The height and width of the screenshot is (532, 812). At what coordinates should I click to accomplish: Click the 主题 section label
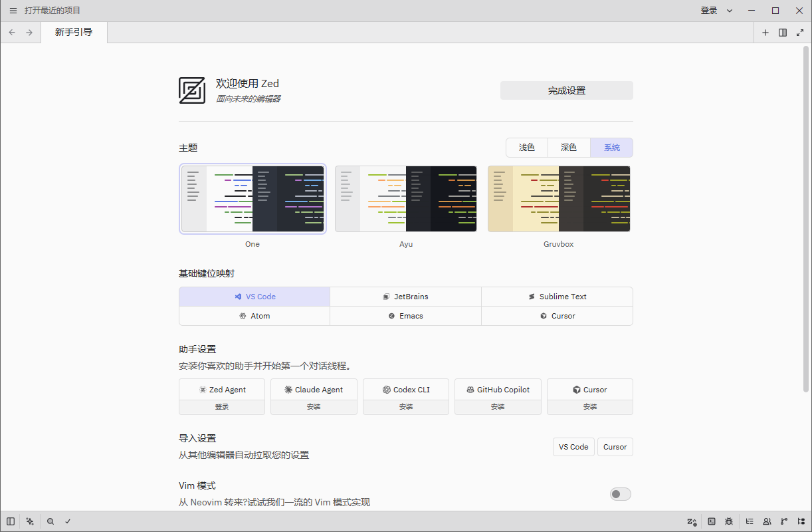tap(188, 148)
